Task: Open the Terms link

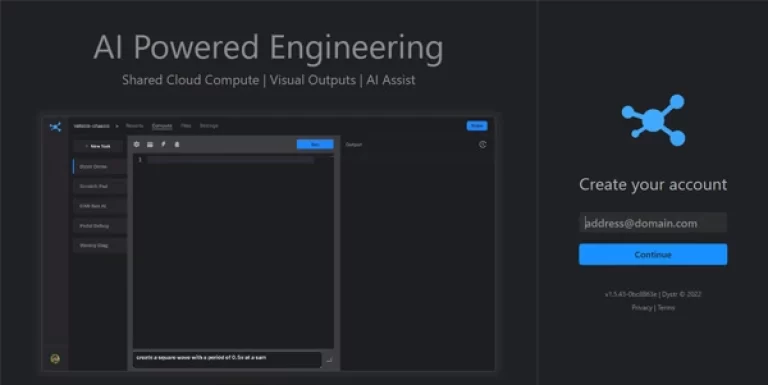Action: point(666,308)
